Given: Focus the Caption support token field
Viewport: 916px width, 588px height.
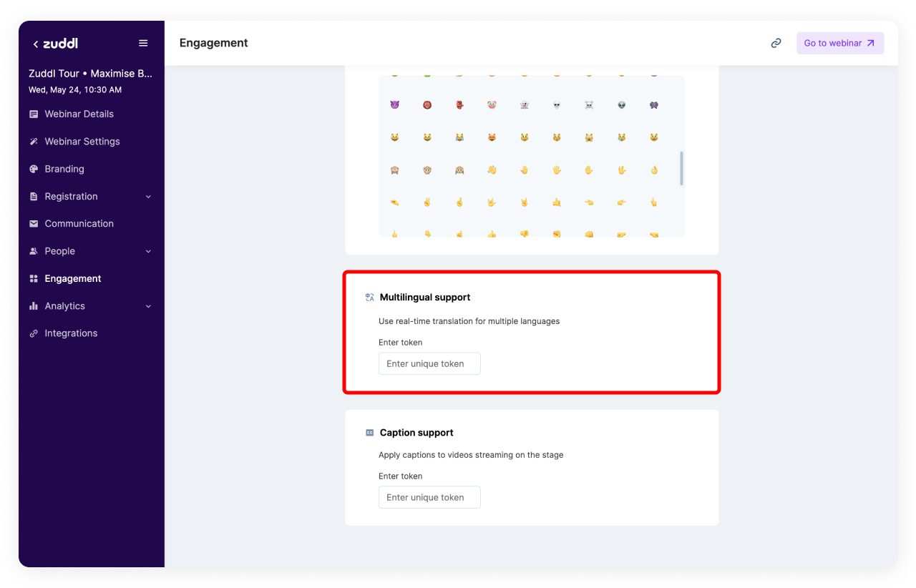Looking at the screenshot, I should click(x=429, y=497).
